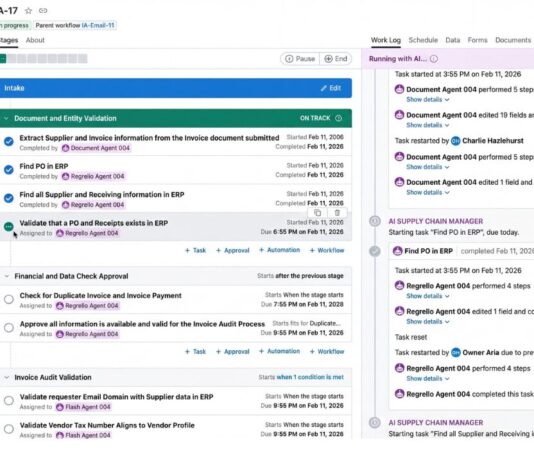This screenshot has width=534, height=462.
Task: End the workflow
Action: point(335,59)
